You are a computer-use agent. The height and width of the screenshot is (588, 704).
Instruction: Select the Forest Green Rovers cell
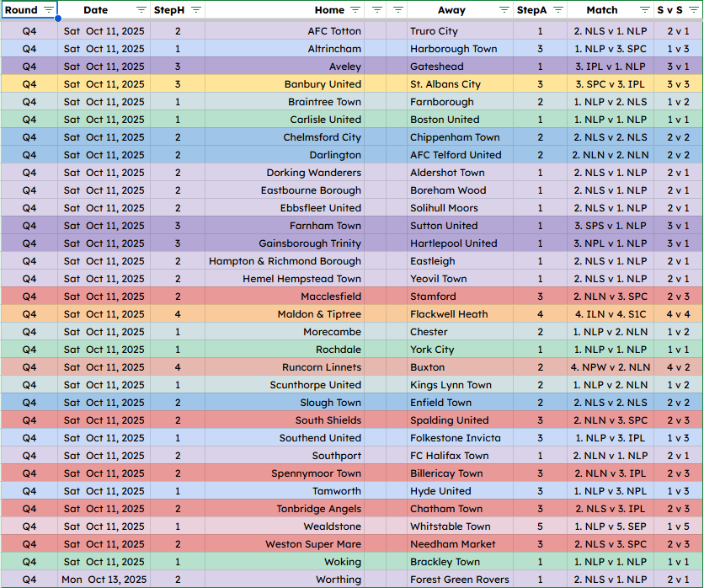click(x=460, y=580)
